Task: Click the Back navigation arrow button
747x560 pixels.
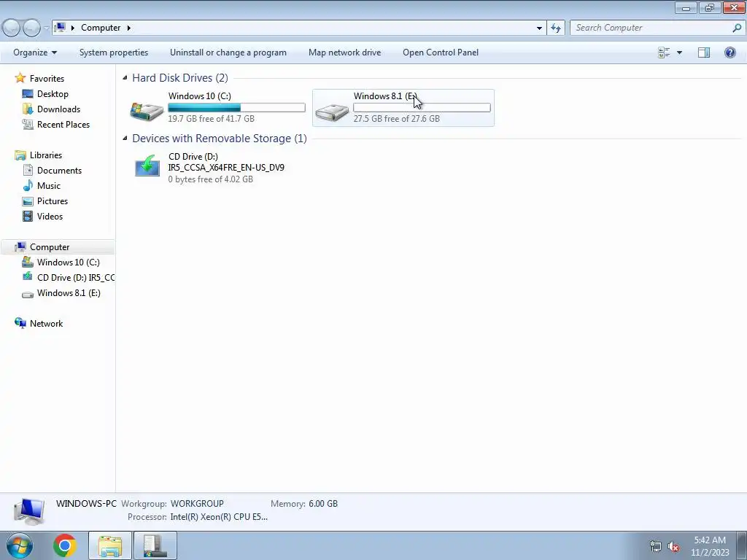Action: tap(11, 28)
